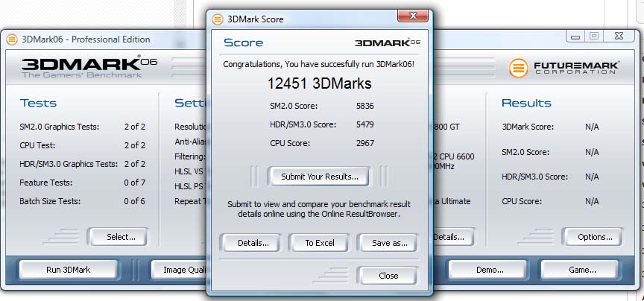The width and height of the screenshot is (644, 301).
Task: Click 'Feature Tests:' 0 of 7 value
Action: click(x=135, y=183)
